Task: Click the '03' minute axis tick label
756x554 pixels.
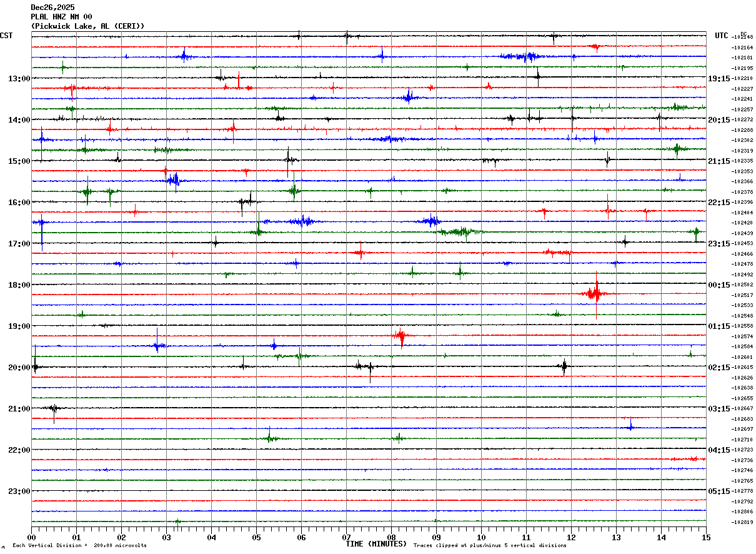Action: (x=166, y=537)
